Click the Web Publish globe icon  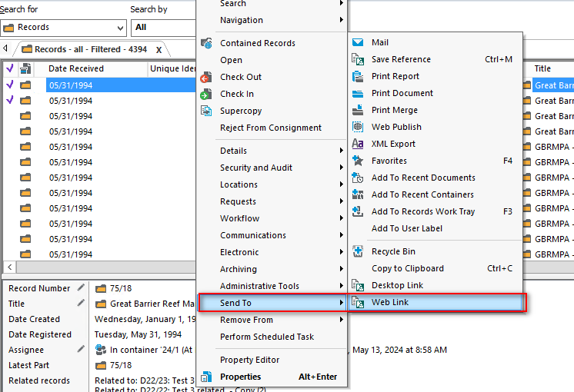358,127
